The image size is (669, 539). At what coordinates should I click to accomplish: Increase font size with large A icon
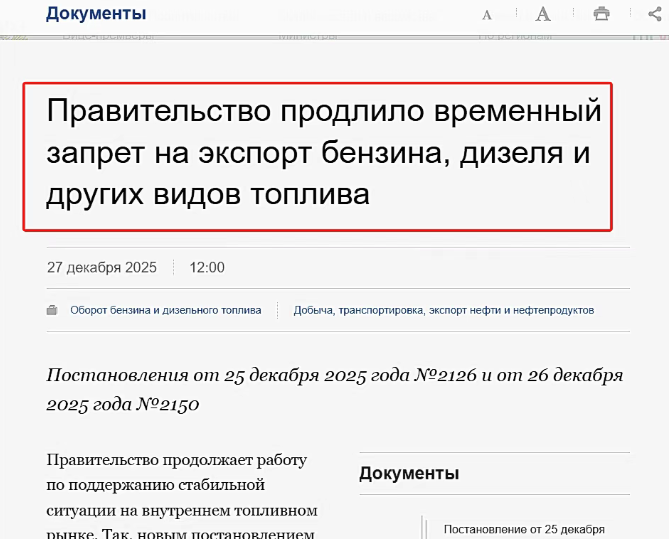tap(543, 14)
